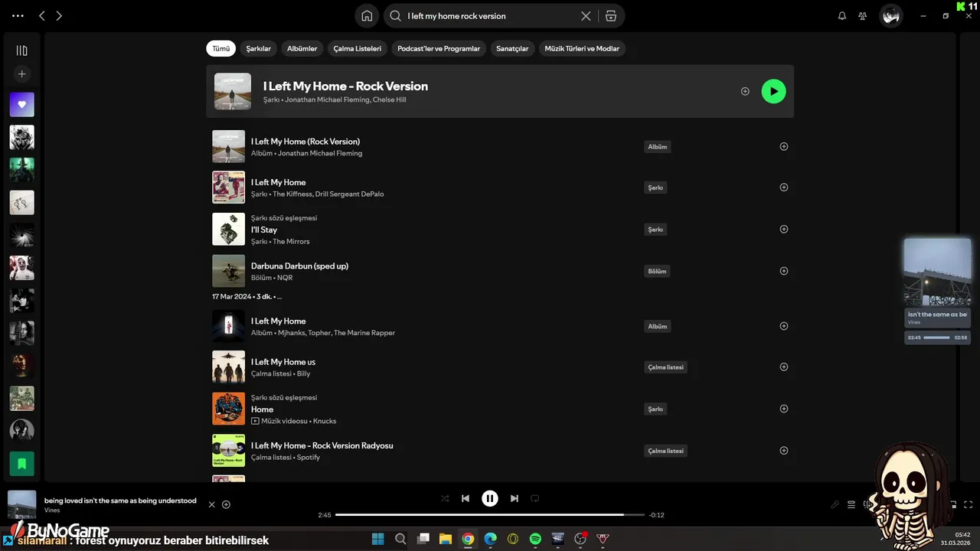Screen dimensions: 980x551
Task: Open File Explorer from taskbar
Action: (x=445, y=539)
